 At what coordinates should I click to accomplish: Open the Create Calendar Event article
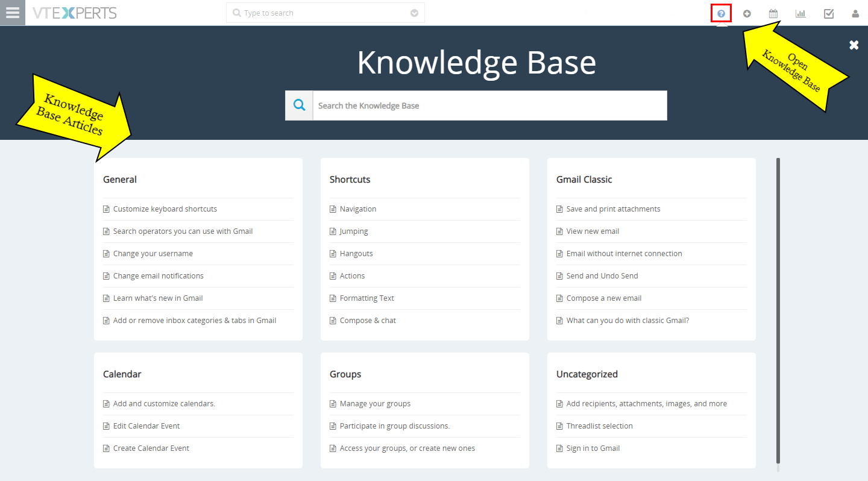click(x=151, y=448)
